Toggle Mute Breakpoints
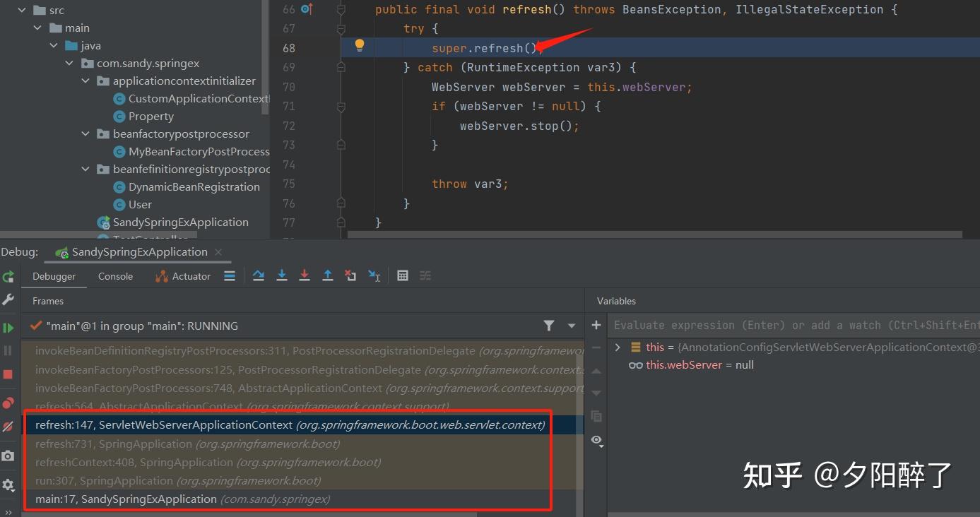 coord(8,426)
